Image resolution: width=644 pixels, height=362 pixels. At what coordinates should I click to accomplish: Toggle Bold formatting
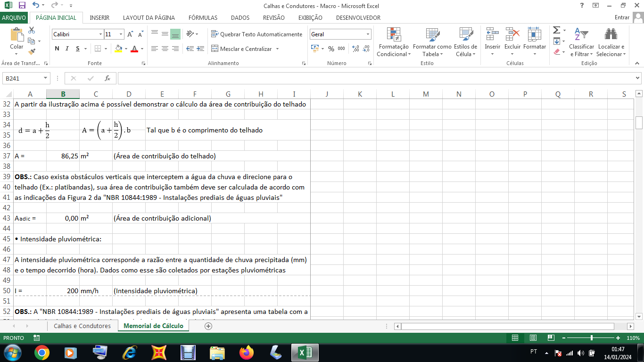pyautogui.click(x=57, y=49)
